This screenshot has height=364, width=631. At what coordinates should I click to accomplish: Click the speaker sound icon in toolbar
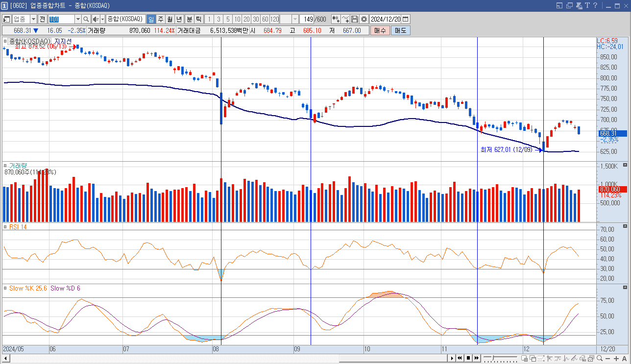click(x=96, y=19)
